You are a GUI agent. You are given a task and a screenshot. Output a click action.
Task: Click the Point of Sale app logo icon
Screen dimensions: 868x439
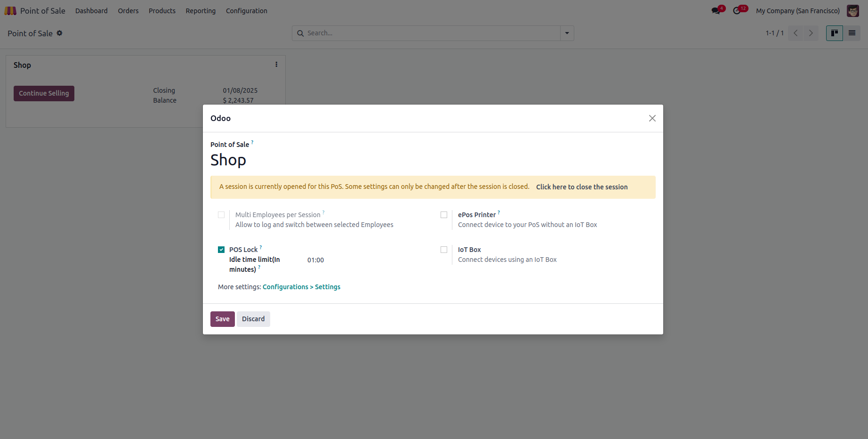point(10,10)
